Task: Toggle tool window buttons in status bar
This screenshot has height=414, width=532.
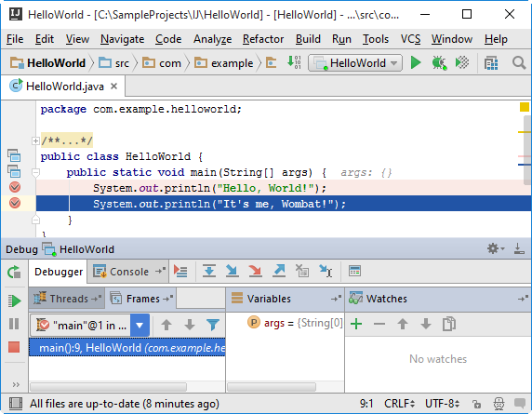Action: 16,404
